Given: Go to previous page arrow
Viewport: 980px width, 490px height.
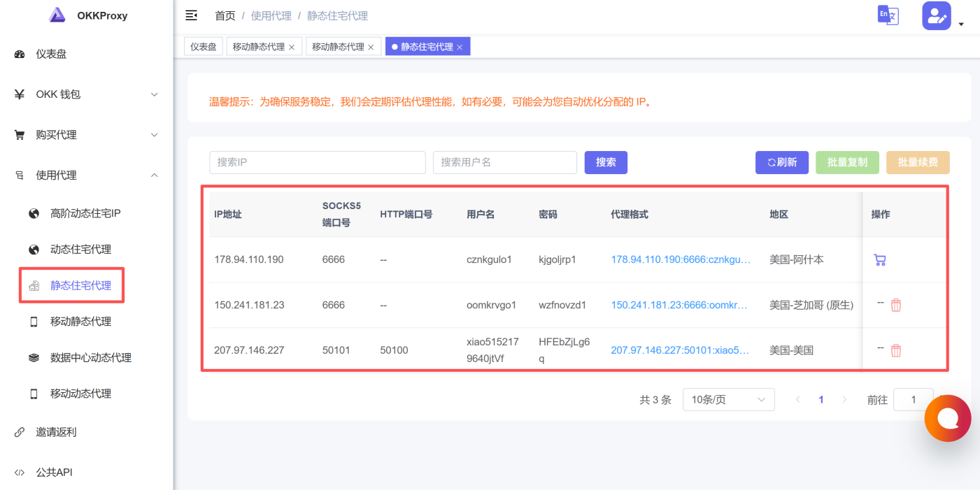Looking at the screenshot, I should pyautogui.click(x=798, y=400).
